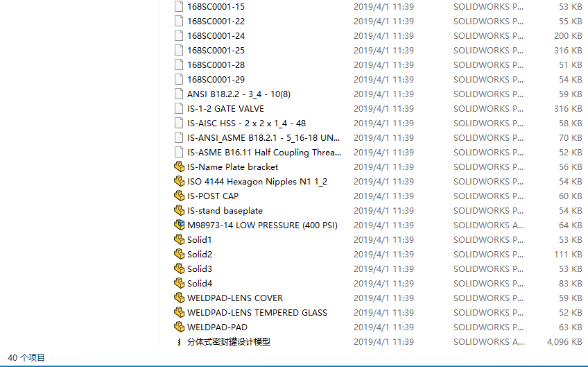Click part icon of IS-stand baseplate

[180, 210]
